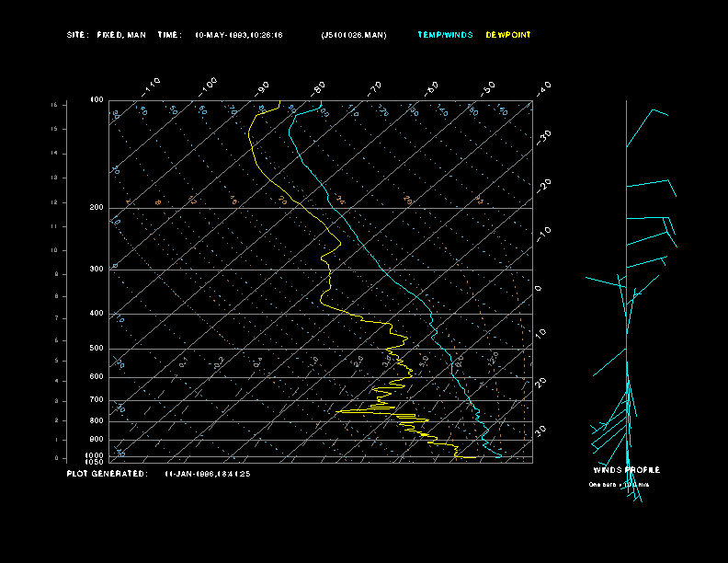Click the WINDS PROFILE title
This screenshot has height=563, width=728.
tap(626, 470)
